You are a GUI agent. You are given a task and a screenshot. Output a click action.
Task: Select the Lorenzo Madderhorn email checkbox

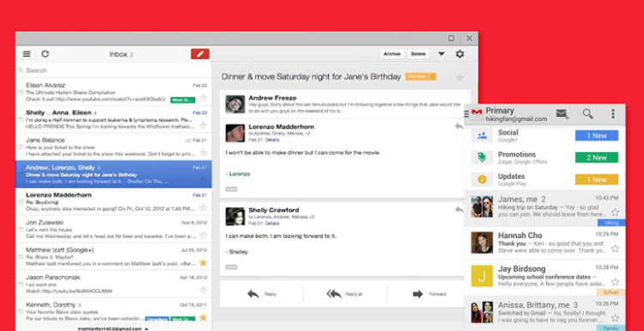pos(20,202)
